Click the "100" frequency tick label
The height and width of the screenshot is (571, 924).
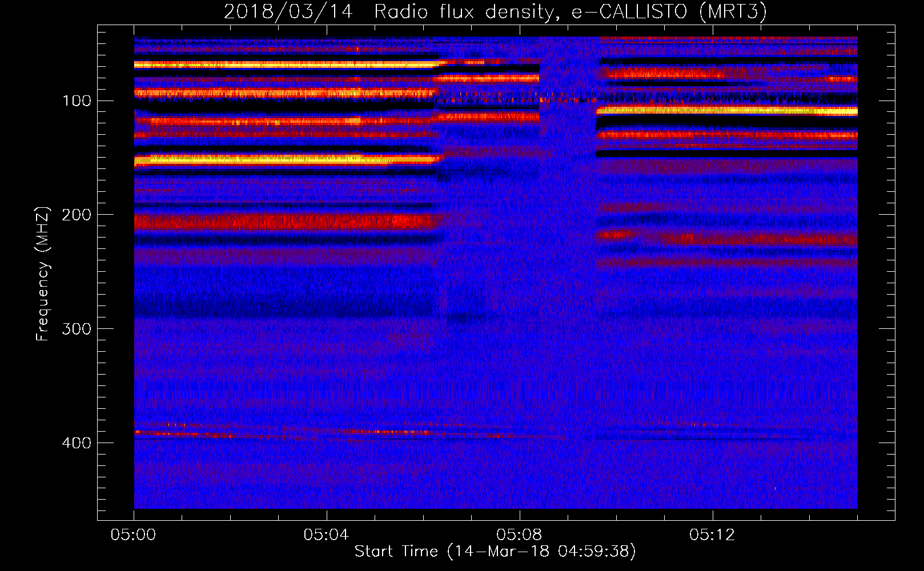pyautogui.click(x=77, y=101)
